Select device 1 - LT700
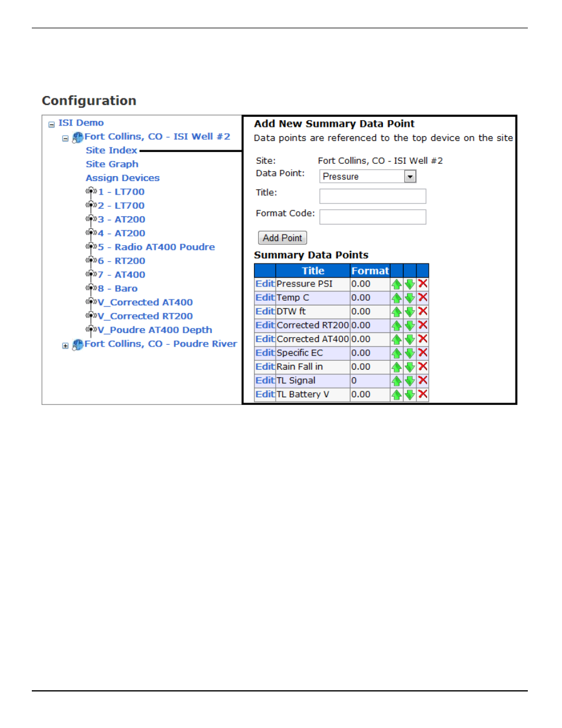Viewport: 562px width, 728px height. pos(121,192)
